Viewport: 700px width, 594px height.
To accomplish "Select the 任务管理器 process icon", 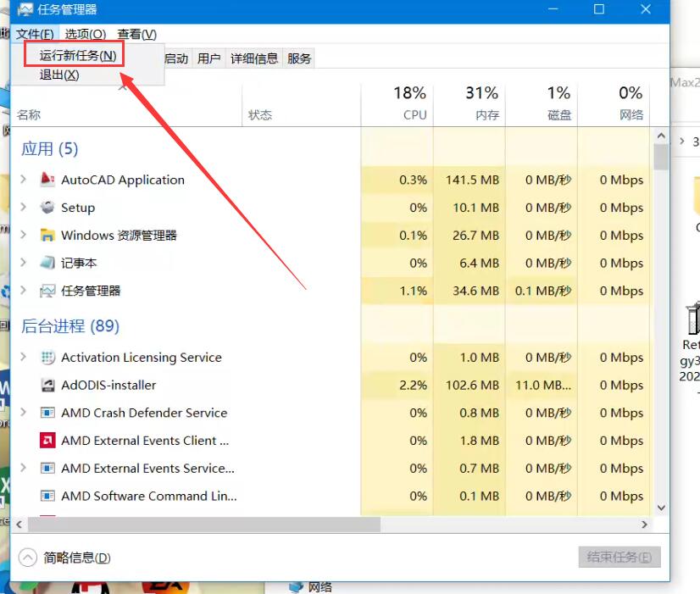I will (x=47, y=291).
